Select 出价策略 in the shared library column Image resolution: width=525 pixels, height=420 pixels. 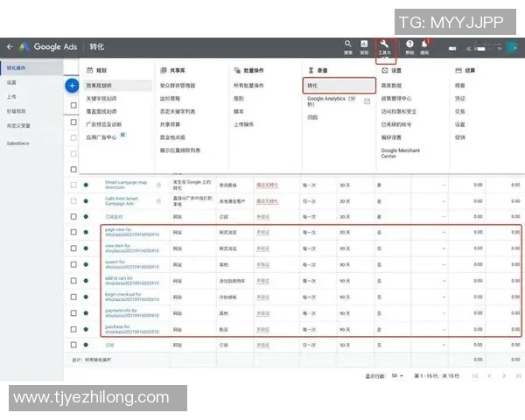pos(170,99)
